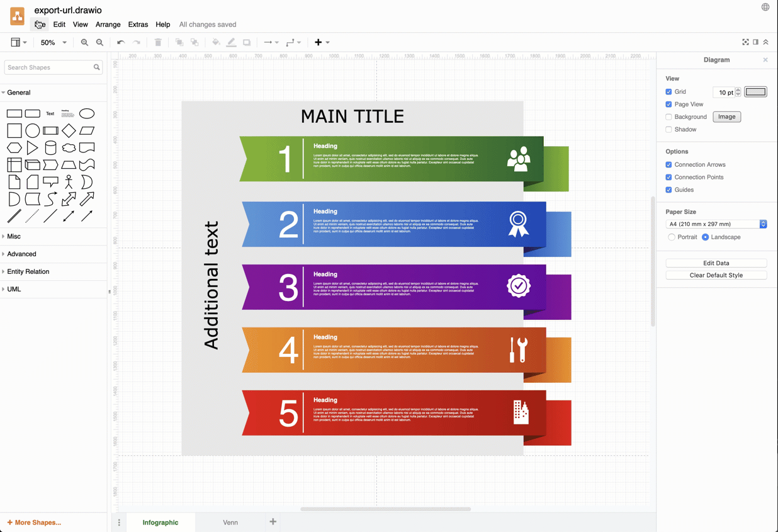This screenshot has width=778, height=532.
Task: Click the Undo arrow in the toolbar
Action: click(120, 42)
